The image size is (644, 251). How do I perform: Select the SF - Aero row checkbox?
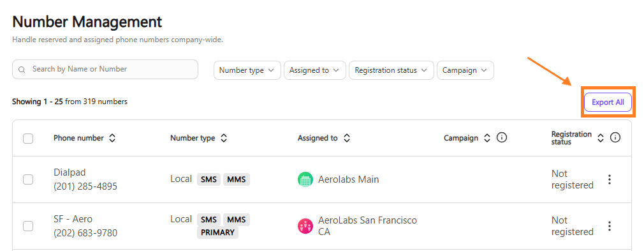click(x=28, y=226)
